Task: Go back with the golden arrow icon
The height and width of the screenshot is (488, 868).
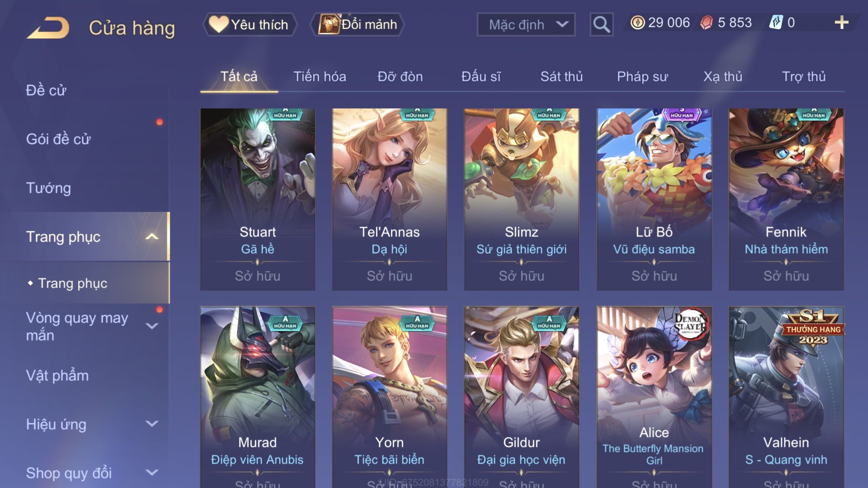Action: point(48,28)
